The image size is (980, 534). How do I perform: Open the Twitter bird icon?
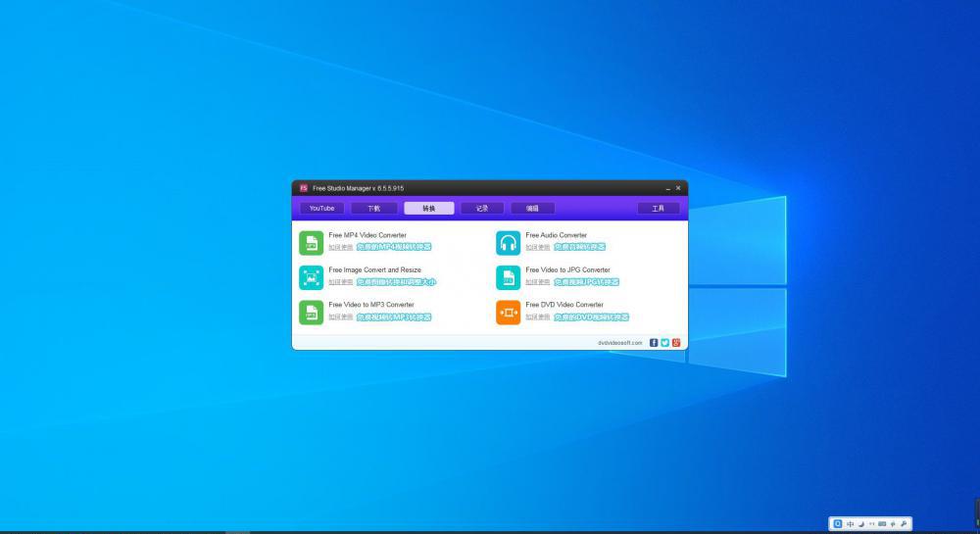(x=665, y=343)
